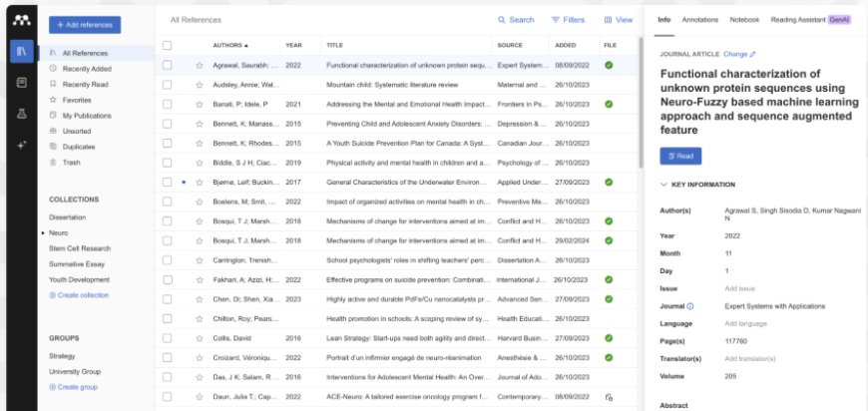Open the flask icon in left rail
Viewport: 868px width, 411px height.
[x=20, y=114]
